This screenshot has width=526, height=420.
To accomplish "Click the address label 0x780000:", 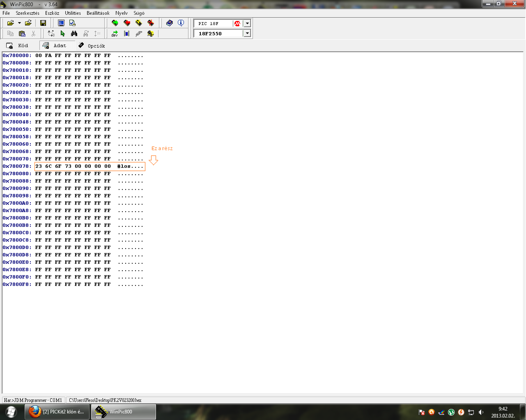I will pos(17,55).
